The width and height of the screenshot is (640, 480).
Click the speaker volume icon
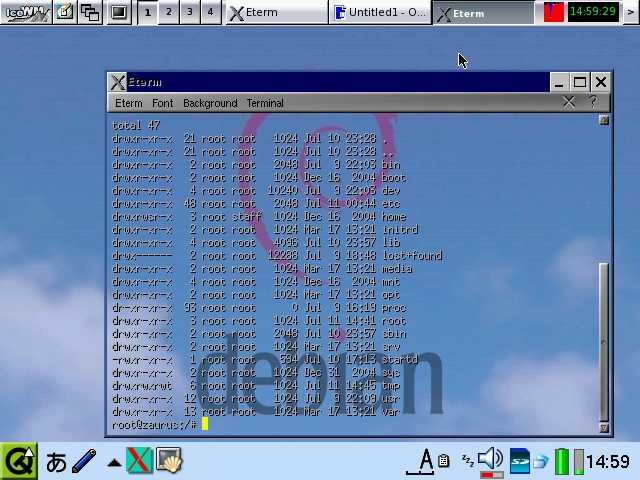tap(490, 460)
